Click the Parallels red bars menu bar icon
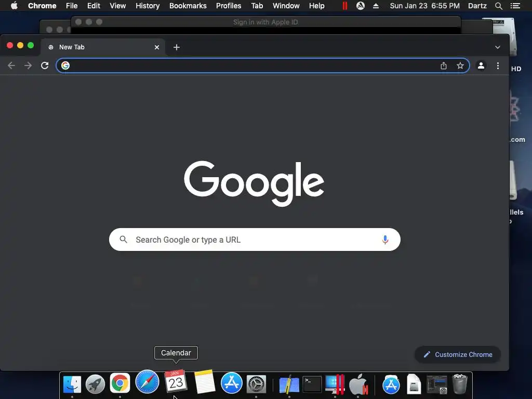 (x=345, y=6)
